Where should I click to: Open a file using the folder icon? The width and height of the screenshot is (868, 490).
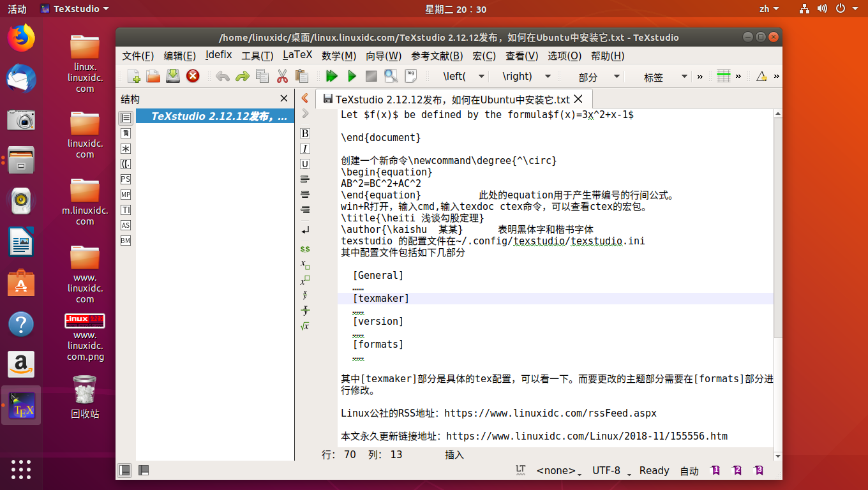click(153, 77)
